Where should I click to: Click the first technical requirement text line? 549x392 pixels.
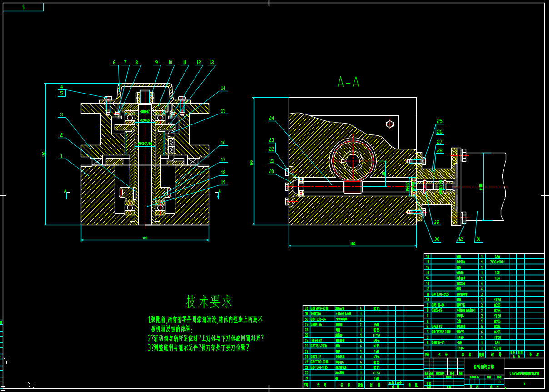tap(205, 320)
